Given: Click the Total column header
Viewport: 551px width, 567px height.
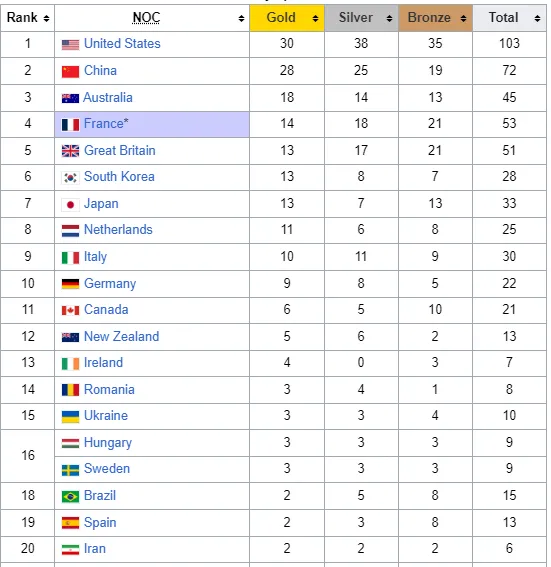Looking at the screenshot, I should tap(509, 18).
